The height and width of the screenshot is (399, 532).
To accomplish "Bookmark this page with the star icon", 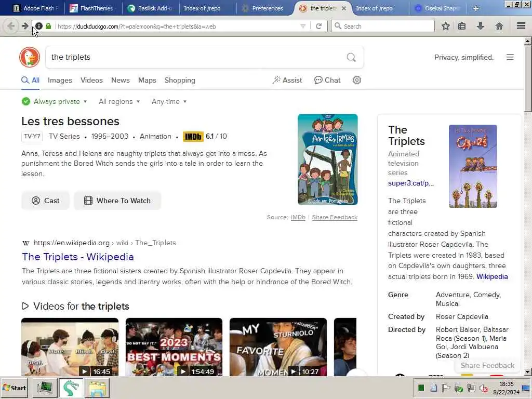I will (x=445, y=26).
